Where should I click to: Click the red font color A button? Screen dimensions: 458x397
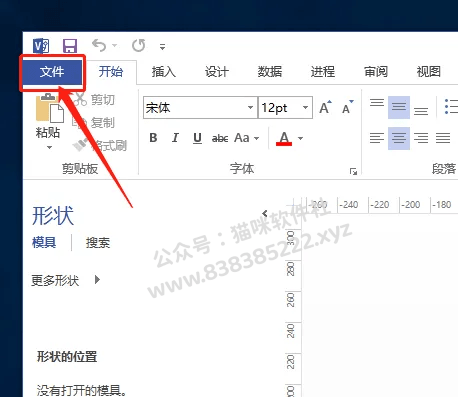(x=284, y=138)
